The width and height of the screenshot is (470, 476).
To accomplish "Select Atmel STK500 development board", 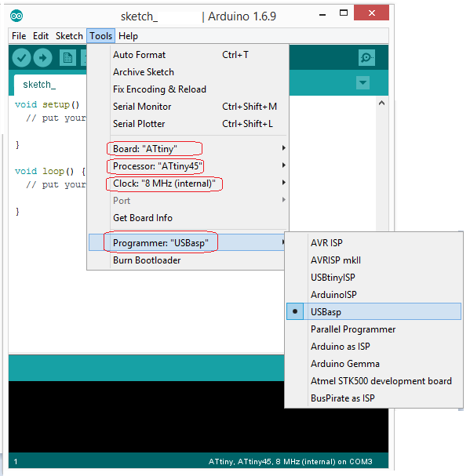I will tap(373, 381).
